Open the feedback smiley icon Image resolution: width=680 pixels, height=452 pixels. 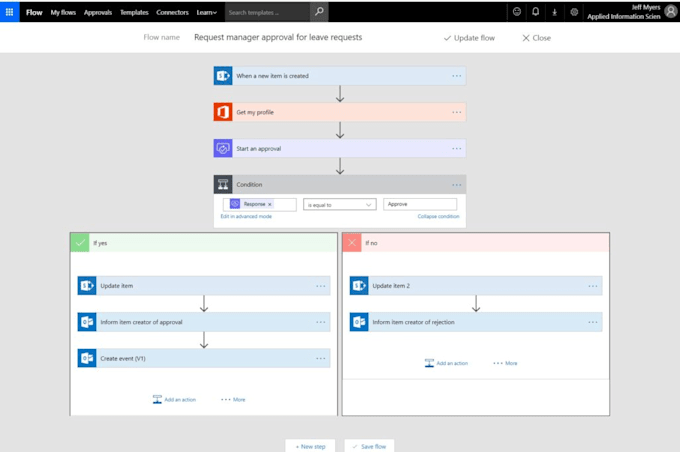pyautogui.click(x=517, y=12)
